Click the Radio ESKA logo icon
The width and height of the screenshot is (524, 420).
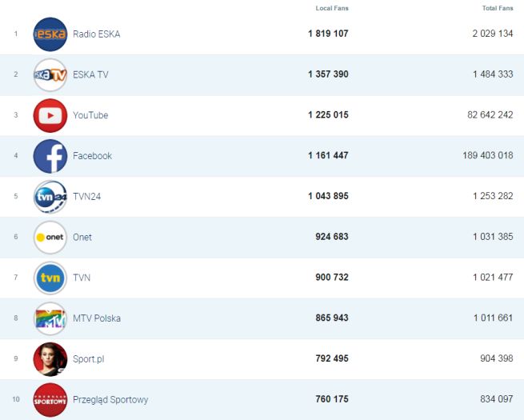point(50,34)
